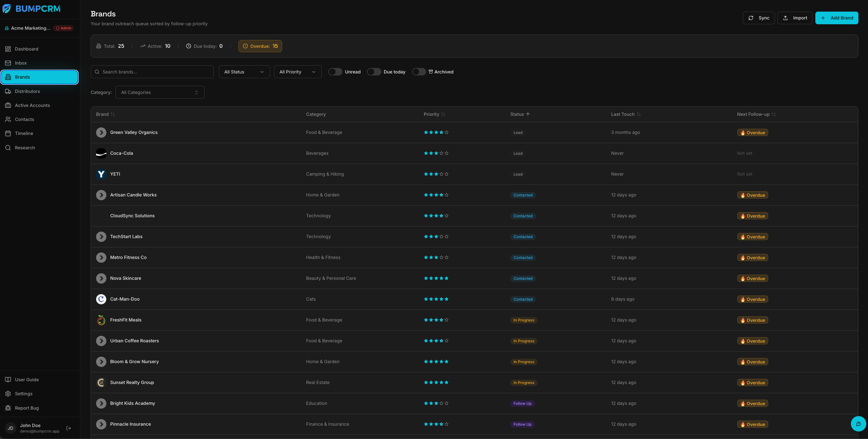Click Follow Up status of Pinnacle Insurance
The width and height of the screenshot is (868, 439).
coord(522,424)
